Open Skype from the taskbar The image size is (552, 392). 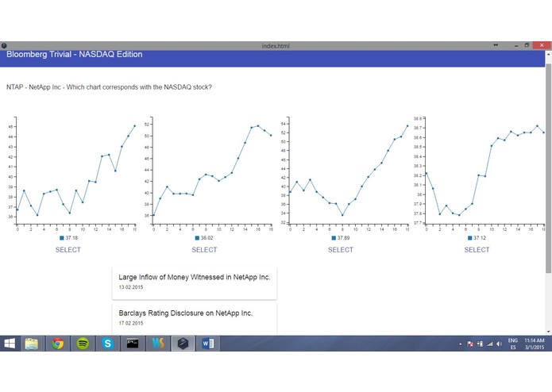[x=108, y=344]
